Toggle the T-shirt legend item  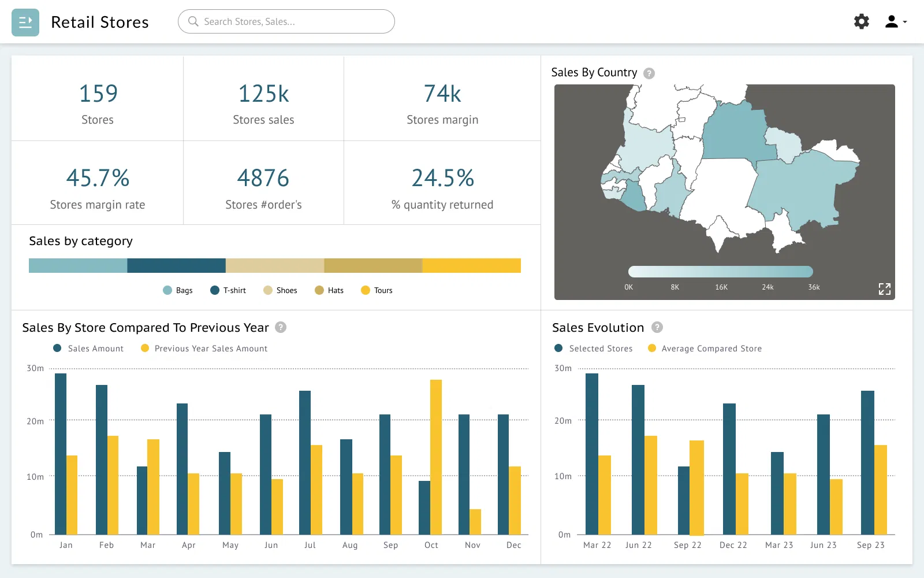point(228,290)
